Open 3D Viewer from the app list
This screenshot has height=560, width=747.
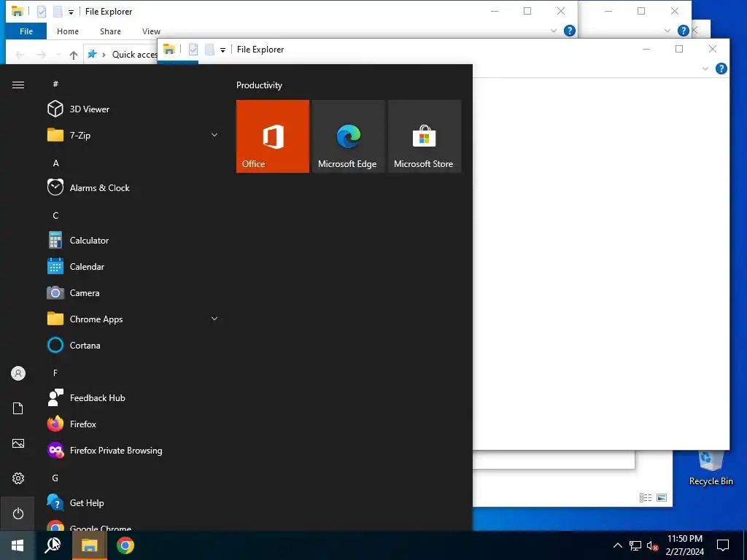[133, 109]
